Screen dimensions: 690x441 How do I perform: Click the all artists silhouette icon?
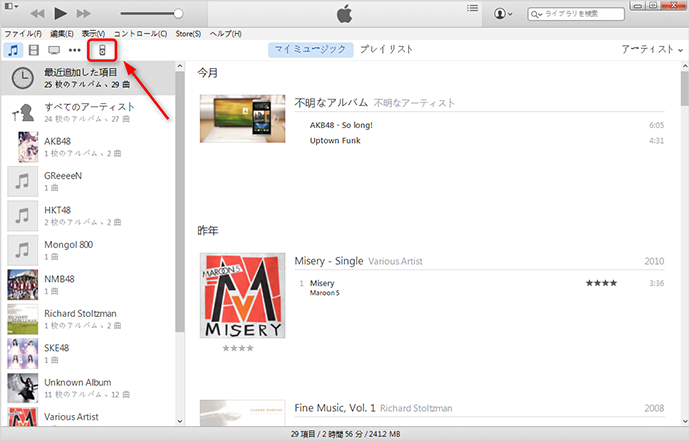click(x=23, y=113)
